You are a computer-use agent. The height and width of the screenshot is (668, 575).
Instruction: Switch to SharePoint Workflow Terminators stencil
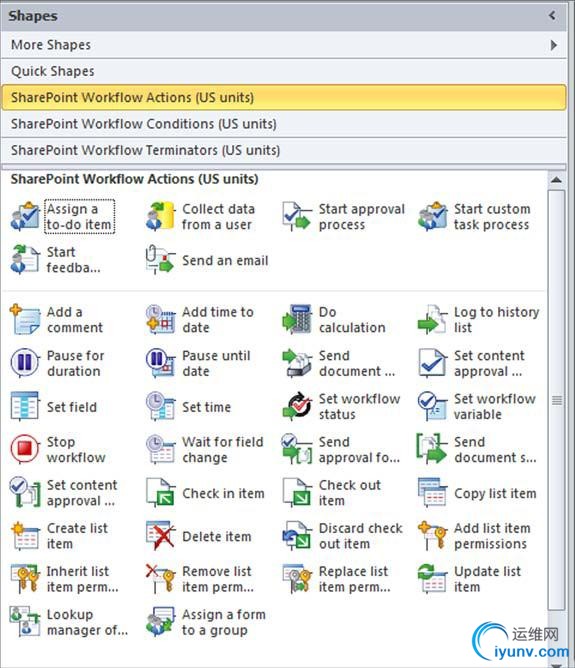tap(284, 150)
